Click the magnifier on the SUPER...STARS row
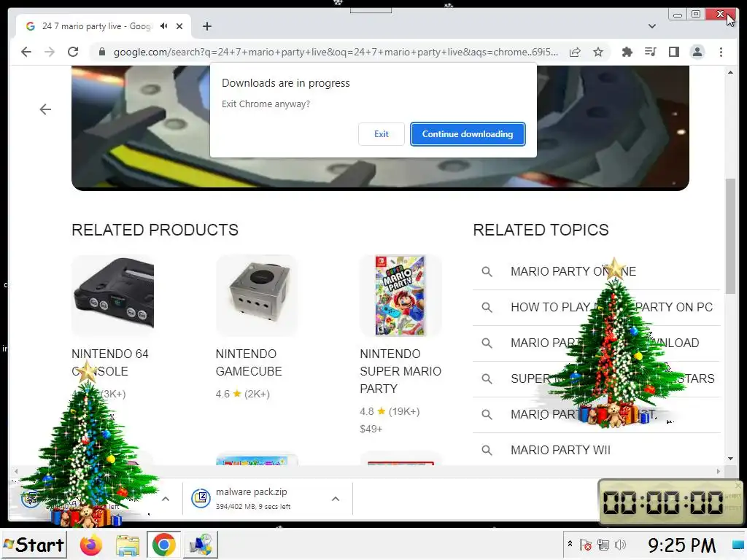The height and width of the screenshot is (560, 747). pyautogui.click(x=487, y=378)
